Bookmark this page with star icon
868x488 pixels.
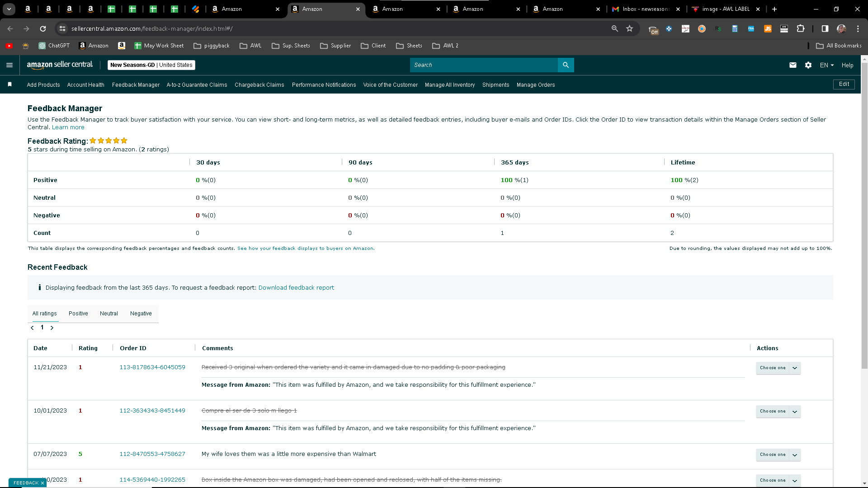629,28
